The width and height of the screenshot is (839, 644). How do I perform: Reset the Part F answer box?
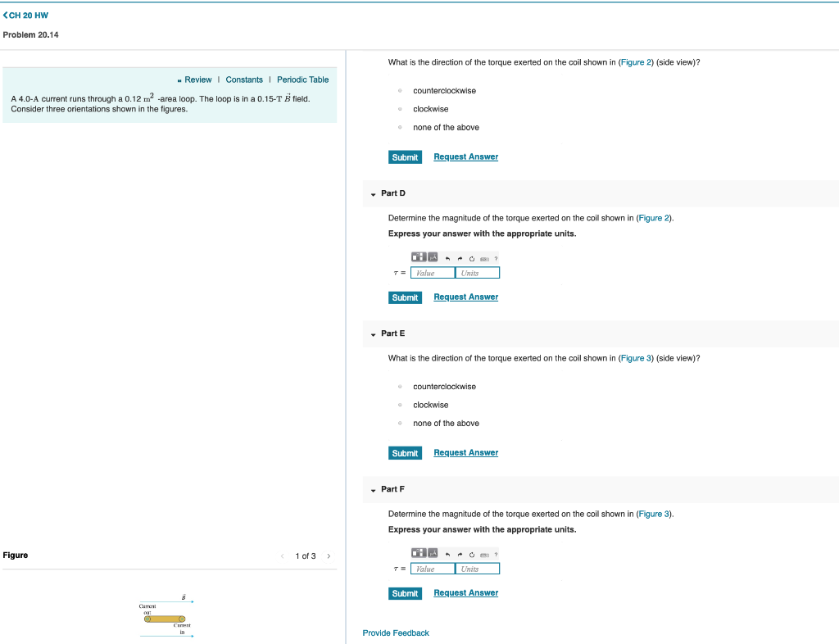[472, 554]
